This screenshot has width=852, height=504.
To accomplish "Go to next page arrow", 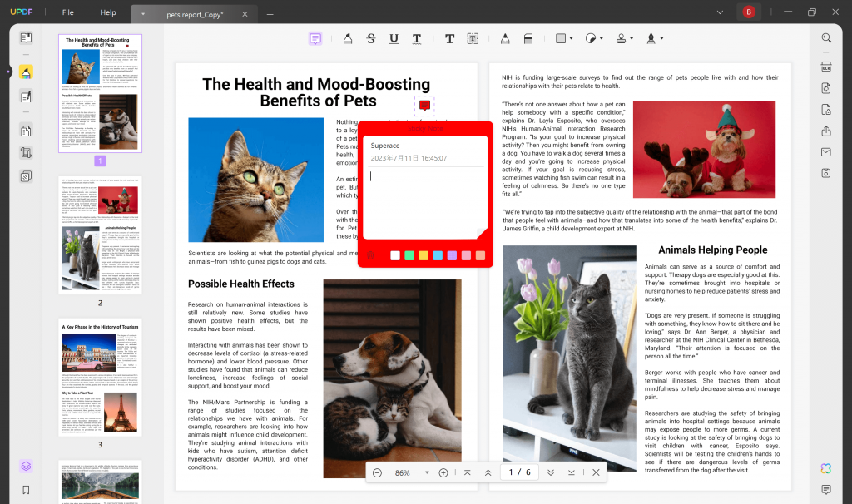I will click(x=551, y=472).
